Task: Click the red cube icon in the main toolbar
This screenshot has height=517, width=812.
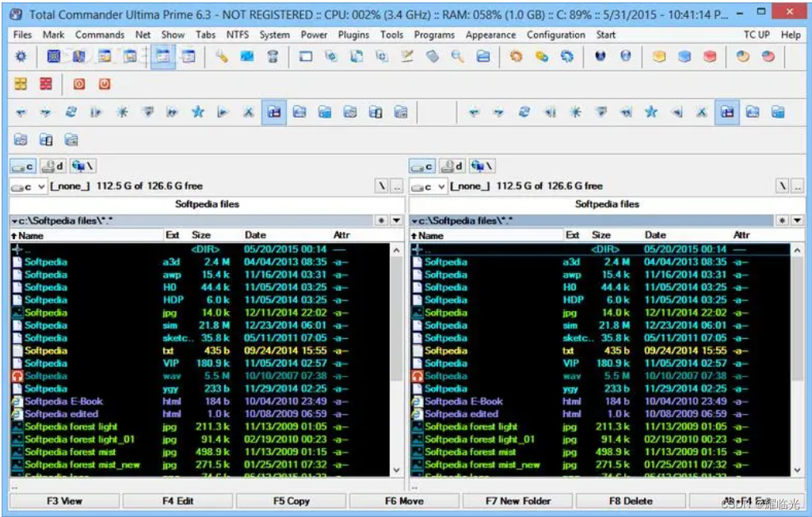Action: (x=710, y=56)
